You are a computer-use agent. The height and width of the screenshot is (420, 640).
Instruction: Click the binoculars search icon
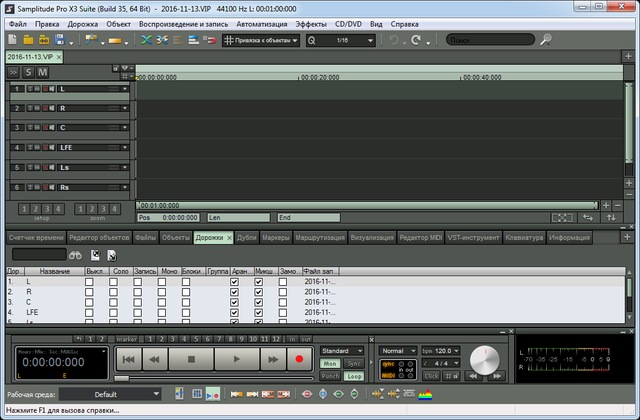[76, 255]
